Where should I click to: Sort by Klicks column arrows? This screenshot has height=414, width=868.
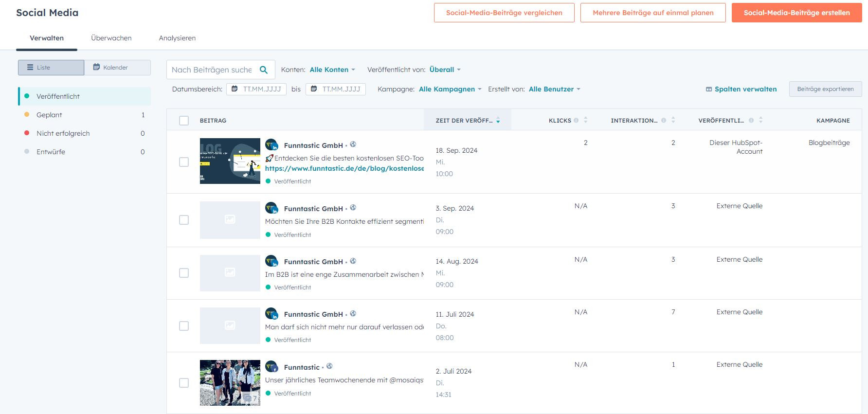point(585,120)
